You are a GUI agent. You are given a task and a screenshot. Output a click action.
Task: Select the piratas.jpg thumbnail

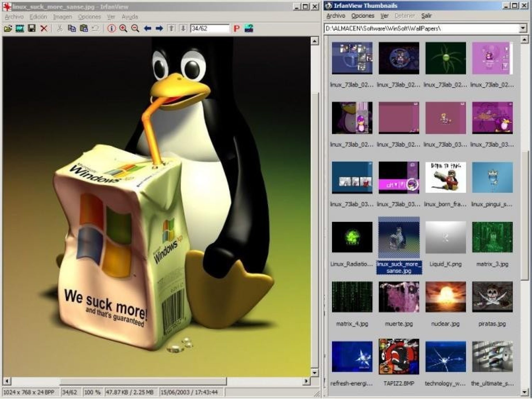tap(492, 297)
